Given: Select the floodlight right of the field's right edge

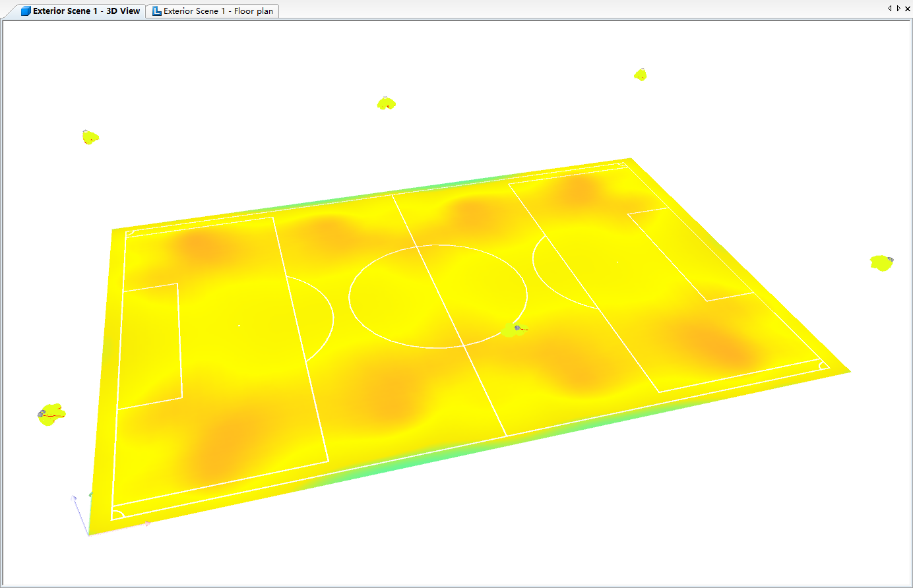Looking at the screenshot, I should click(x=881, y=262).
